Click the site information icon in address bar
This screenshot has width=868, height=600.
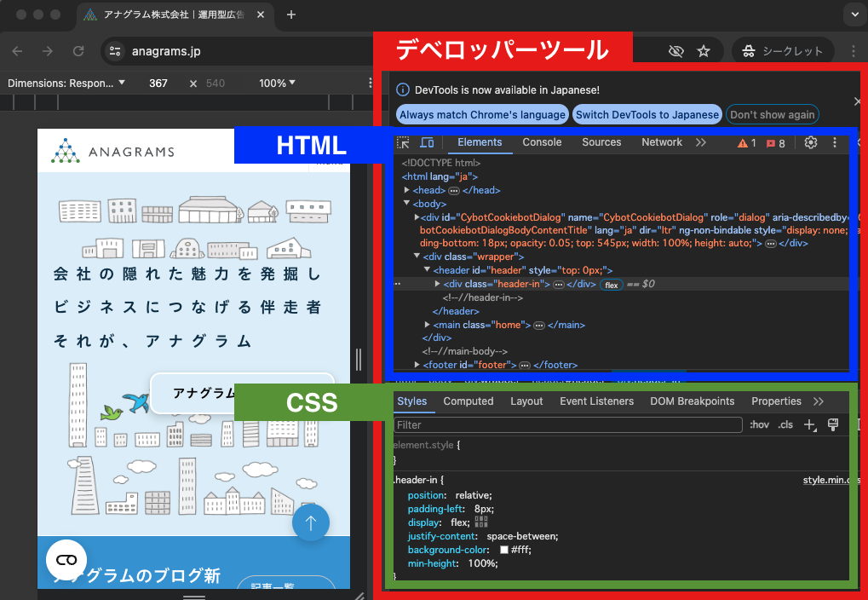tap(115, 51)
